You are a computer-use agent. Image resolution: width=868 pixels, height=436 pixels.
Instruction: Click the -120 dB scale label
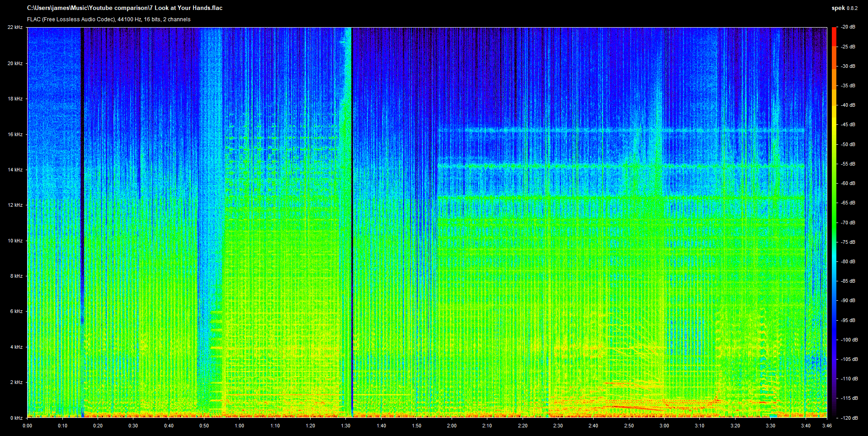(x=849, y=418)
